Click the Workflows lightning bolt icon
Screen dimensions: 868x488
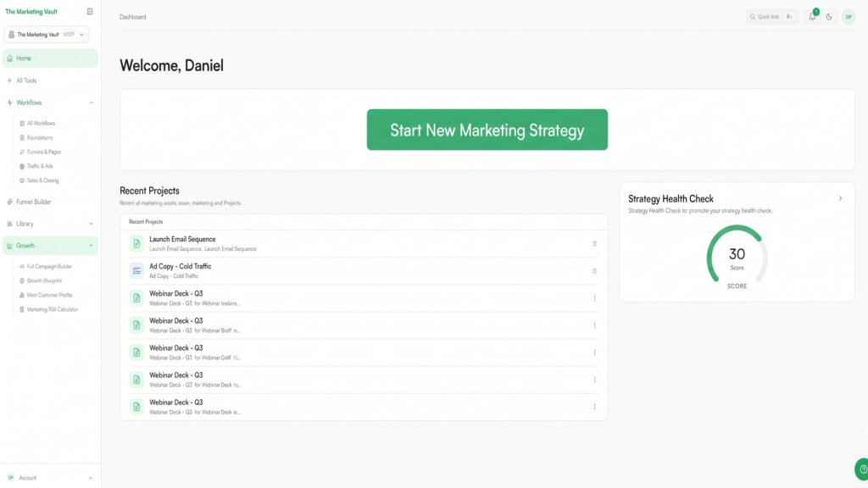[9, 103]
